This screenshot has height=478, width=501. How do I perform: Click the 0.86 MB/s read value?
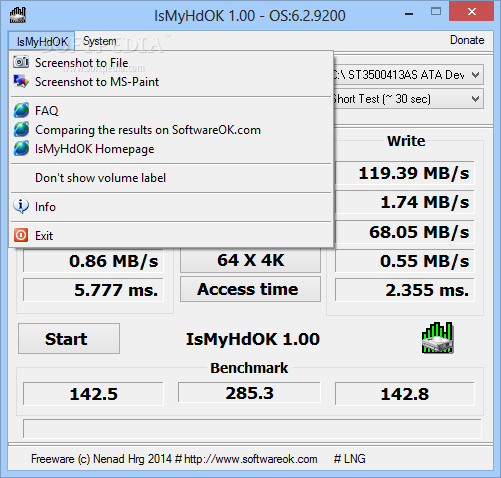tap(93, 261)
